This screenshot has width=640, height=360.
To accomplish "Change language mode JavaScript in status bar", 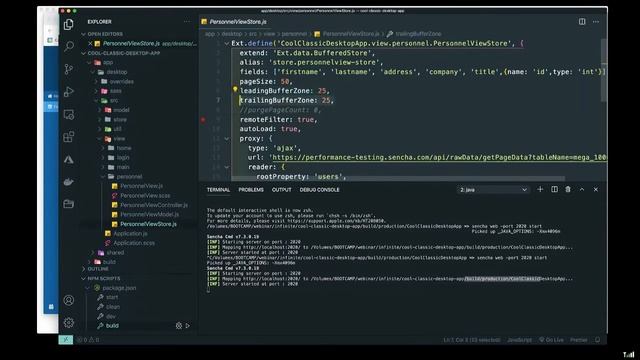I will tap(520, 340).
